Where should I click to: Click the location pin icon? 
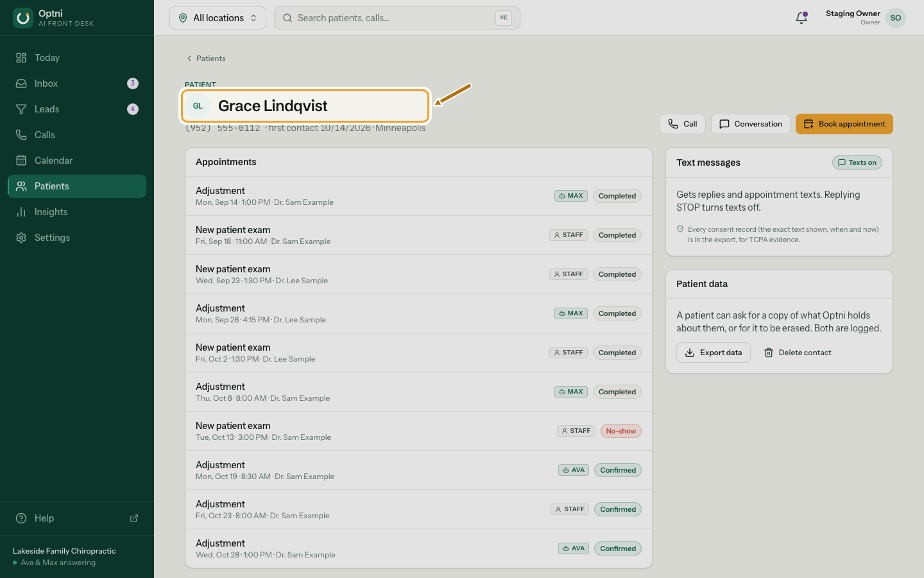click(x=183, y=18)
